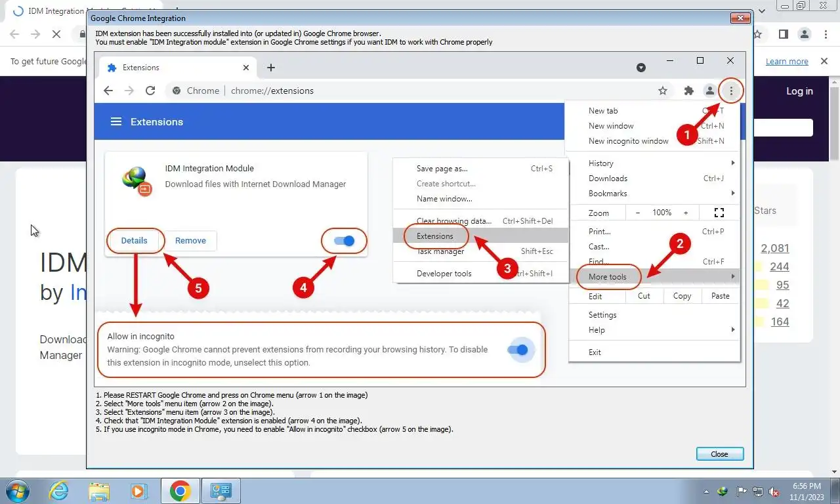
Task: Click the IDM Integration Module icon in the image
Action: click(137, 181)
